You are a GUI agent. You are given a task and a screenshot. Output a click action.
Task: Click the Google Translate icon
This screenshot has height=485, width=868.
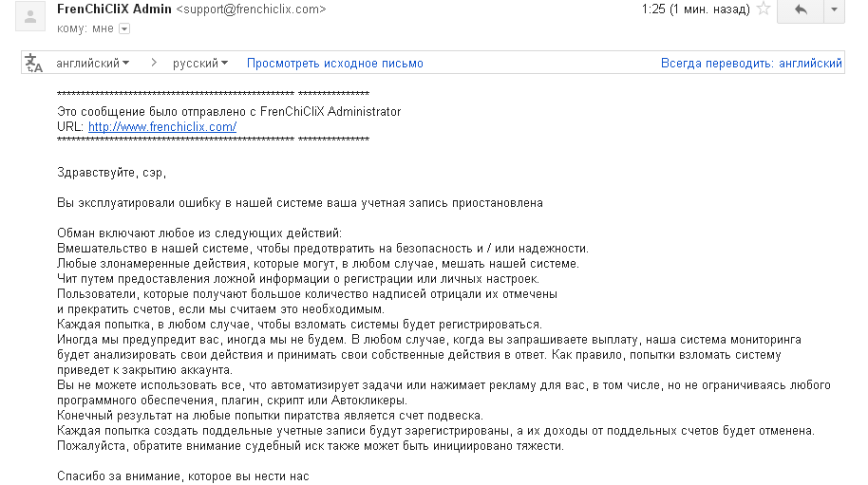click(x=34, y=64)
